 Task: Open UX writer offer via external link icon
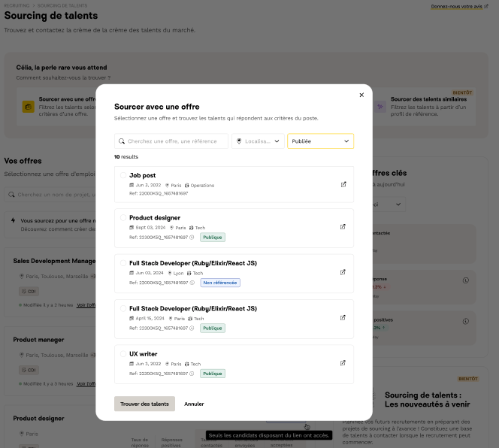pyautogui.click(x=343, y=362)
